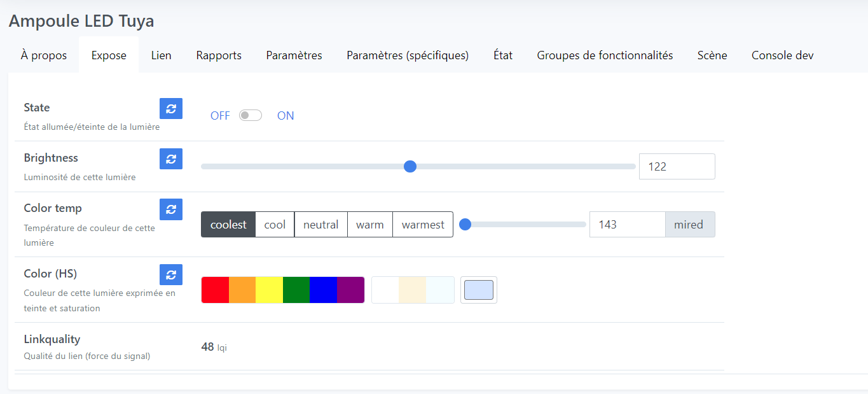Pick the pale azure color swatch

click(x=440, y=290)
